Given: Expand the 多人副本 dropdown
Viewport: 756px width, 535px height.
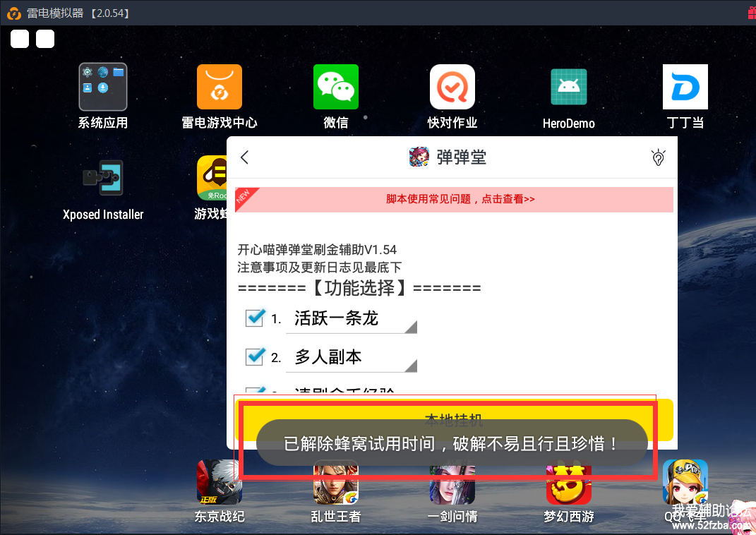Looking at the screenshot, I should 352,358.
